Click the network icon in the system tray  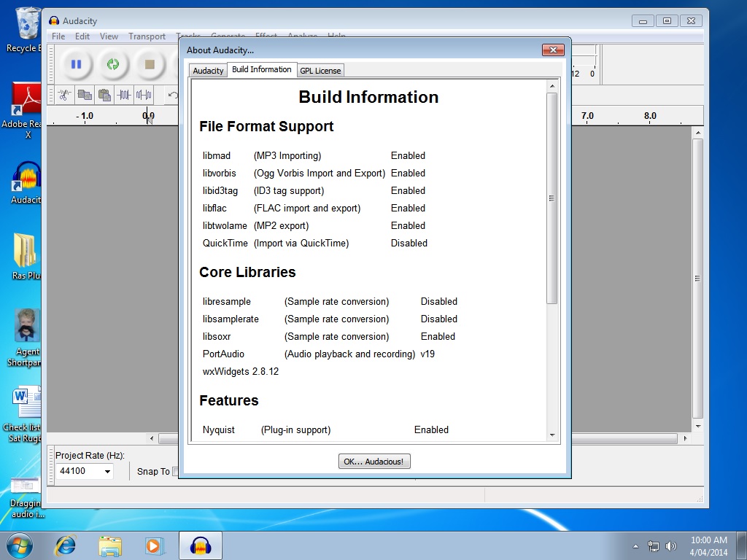(x=653, y=546)
